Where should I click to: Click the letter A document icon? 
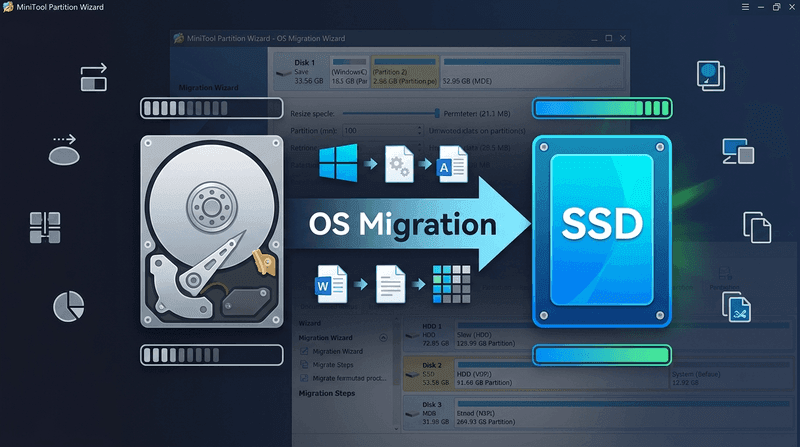(452, 164)
